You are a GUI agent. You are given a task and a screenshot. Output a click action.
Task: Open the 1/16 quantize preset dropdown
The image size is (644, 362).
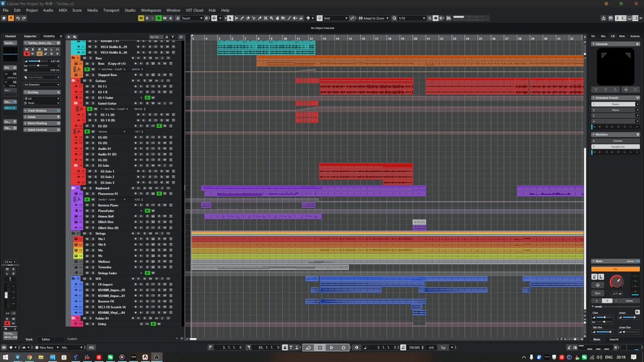[x=412, y=18]
